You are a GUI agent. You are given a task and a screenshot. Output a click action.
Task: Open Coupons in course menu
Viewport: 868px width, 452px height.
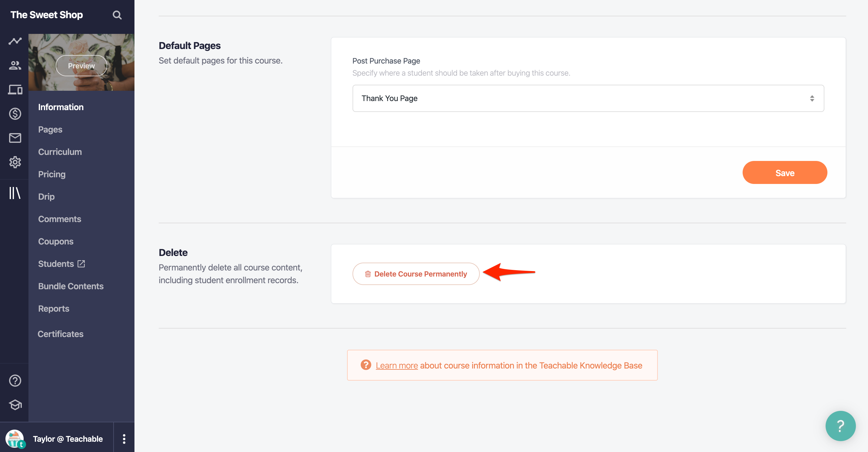click(56, 241)
